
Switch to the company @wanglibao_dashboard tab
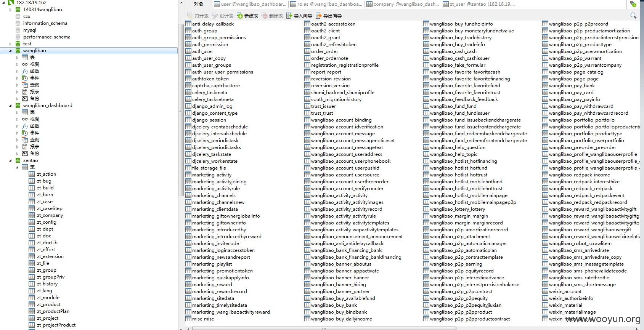403,4
